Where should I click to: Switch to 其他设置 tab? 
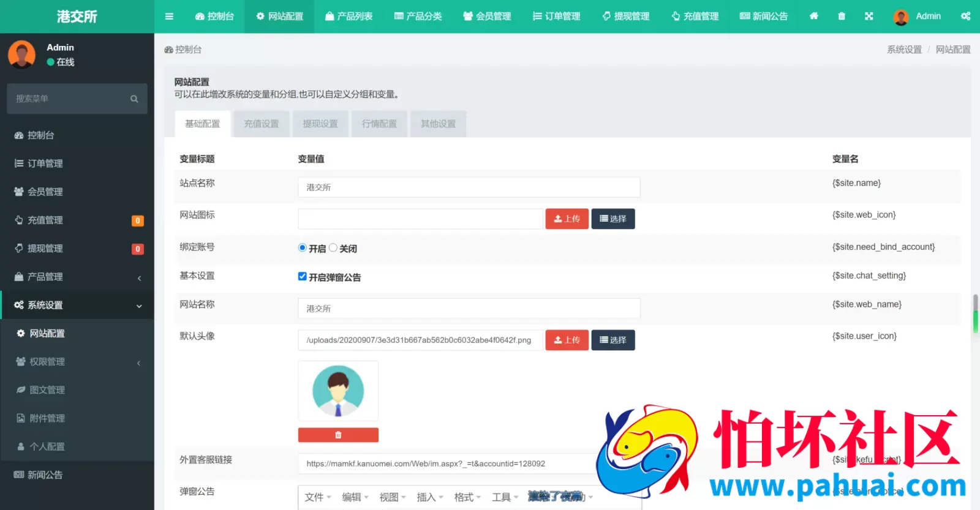438,124
